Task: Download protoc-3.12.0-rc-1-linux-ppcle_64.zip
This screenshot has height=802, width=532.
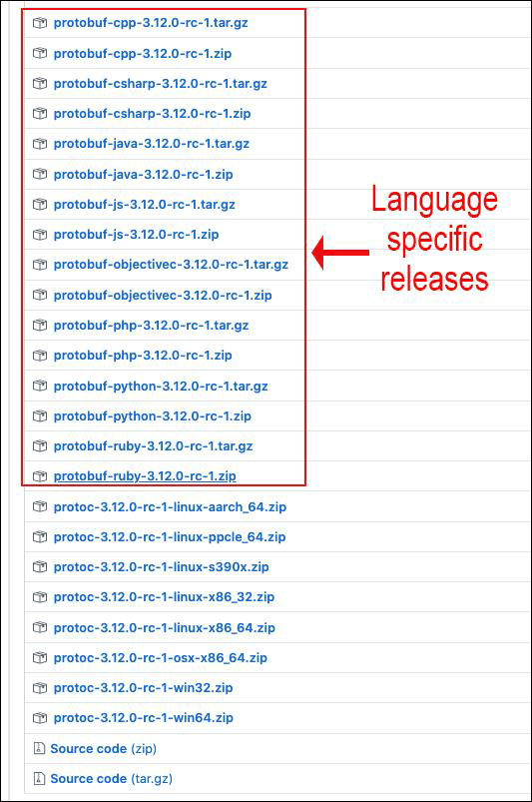Action: click(170, 537)
